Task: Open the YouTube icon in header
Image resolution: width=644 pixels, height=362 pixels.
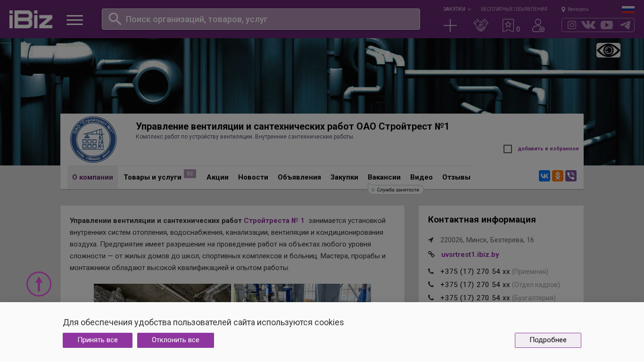Action: 607,25
